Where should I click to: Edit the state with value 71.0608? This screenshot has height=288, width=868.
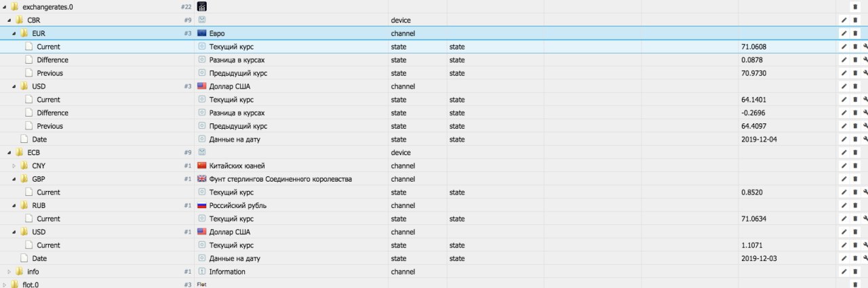844,47
